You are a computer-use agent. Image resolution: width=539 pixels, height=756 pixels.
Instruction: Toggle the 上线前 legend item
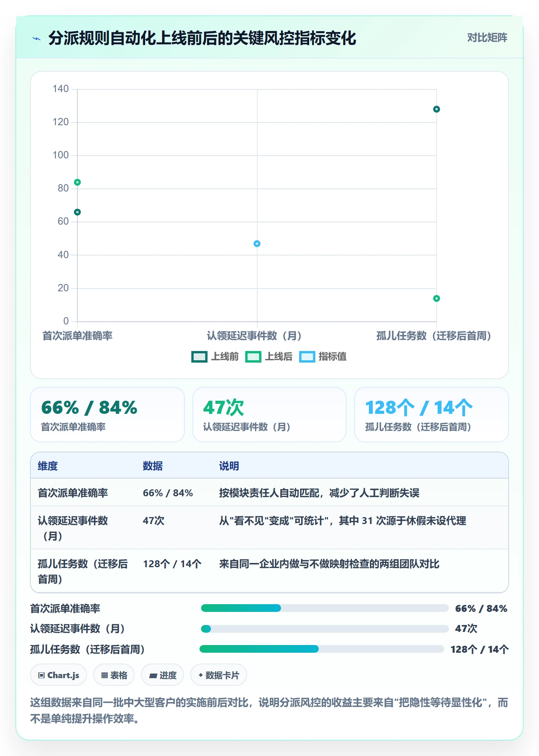click(215, 357)
